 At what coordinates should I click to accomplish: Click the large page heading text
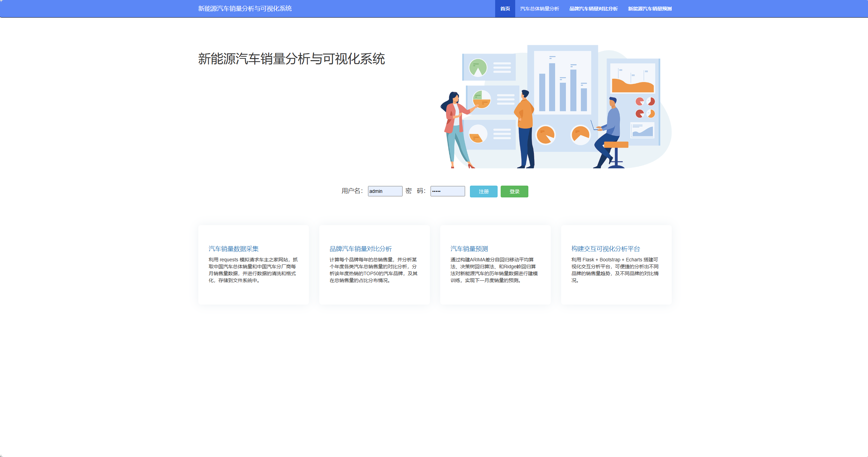pyautogui.click(x=291, y=59)
